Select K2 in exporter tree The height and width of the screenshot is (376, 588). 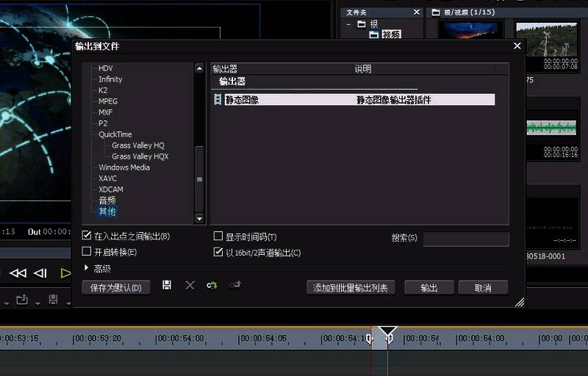point(103,90)
